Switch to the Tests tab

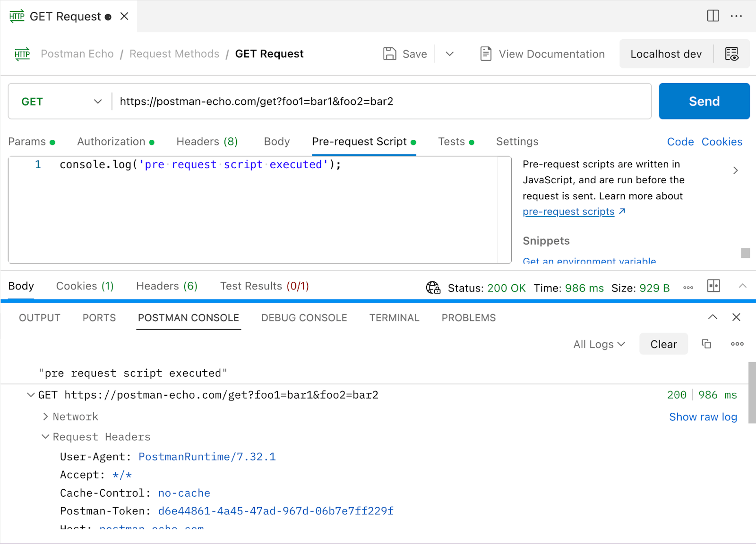pyautogui.click(x=456, y=142)
